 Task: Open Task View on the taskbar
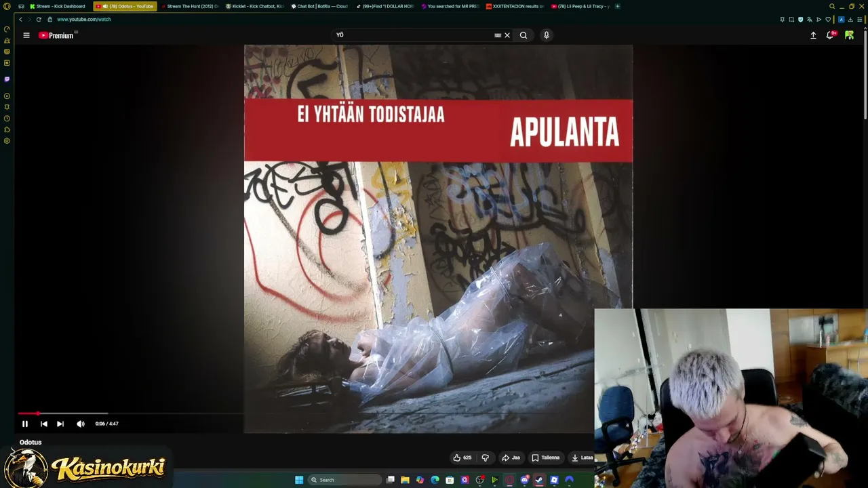tap(391, 480)
